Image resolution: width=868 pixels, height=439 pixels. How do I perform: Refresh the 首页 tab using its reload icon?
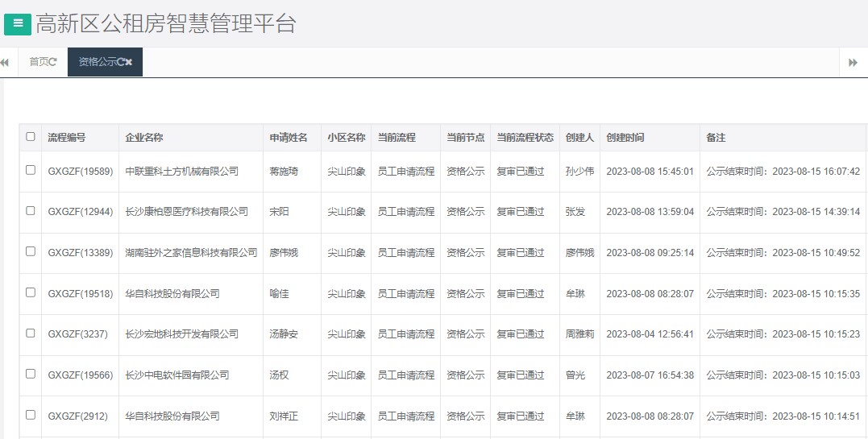53,62
